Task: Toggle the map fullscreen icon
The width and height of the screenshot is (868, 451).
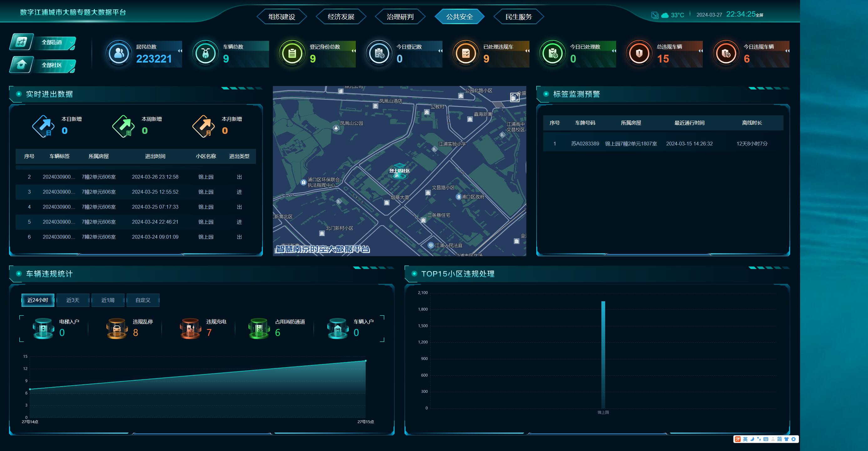Action: [514, 97]
